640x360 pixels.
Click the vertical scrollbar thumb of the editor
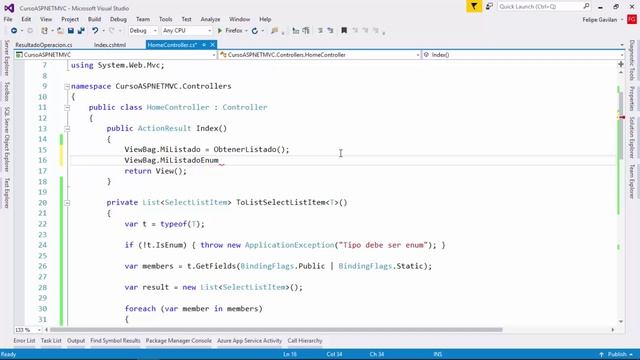(x=621, y=125)
